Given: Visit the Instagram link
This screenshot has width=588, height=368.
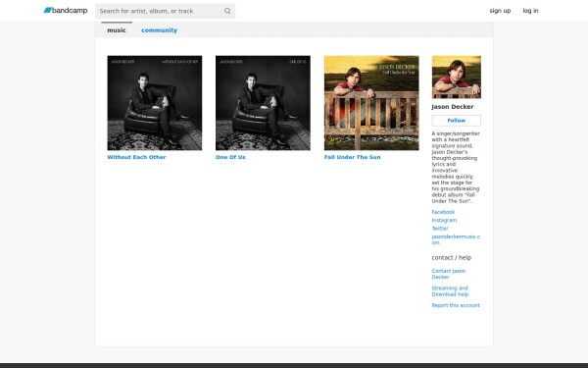Looking at the screenshot, I should click(444, 220).
